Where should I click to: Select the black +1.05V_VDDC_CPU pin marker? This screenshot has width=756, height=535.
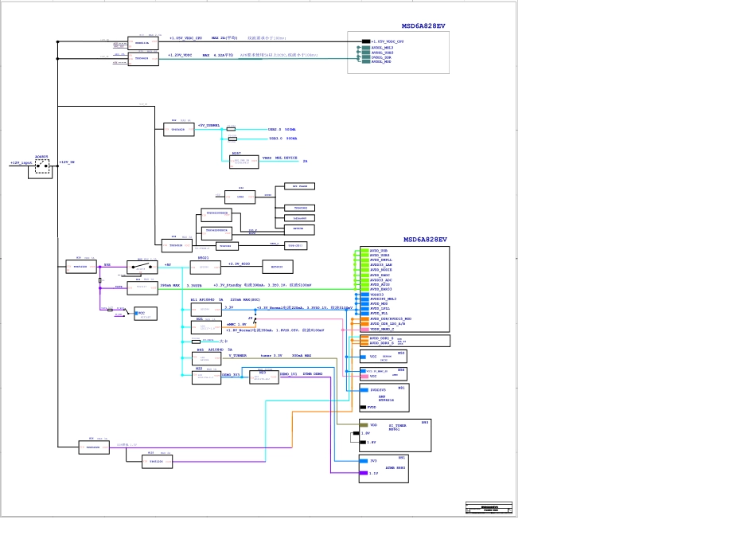366,41
